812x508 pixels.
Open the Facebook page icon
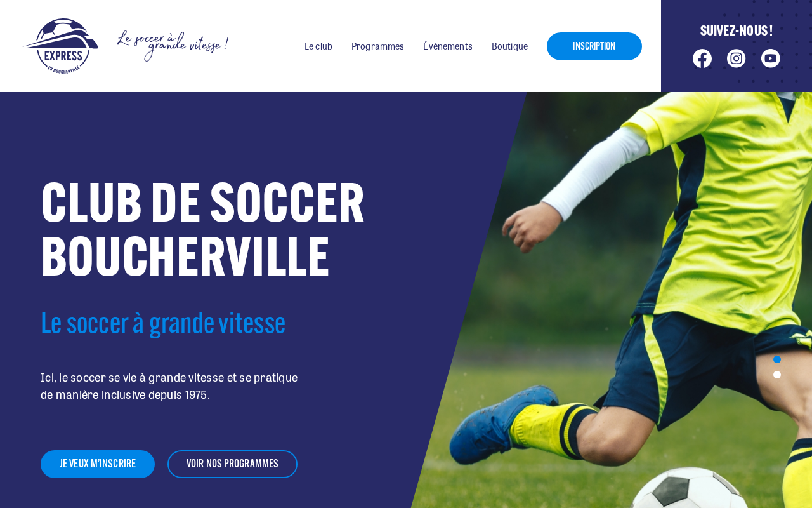click(x=702, y=58)
